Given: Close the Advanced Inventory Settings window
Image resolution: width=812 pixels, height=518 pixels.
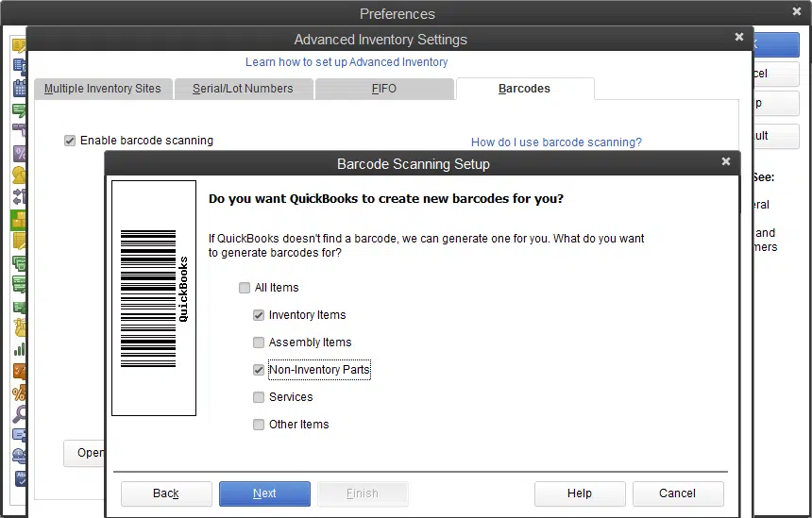Looking at the screenshot, I should point(739,37).
